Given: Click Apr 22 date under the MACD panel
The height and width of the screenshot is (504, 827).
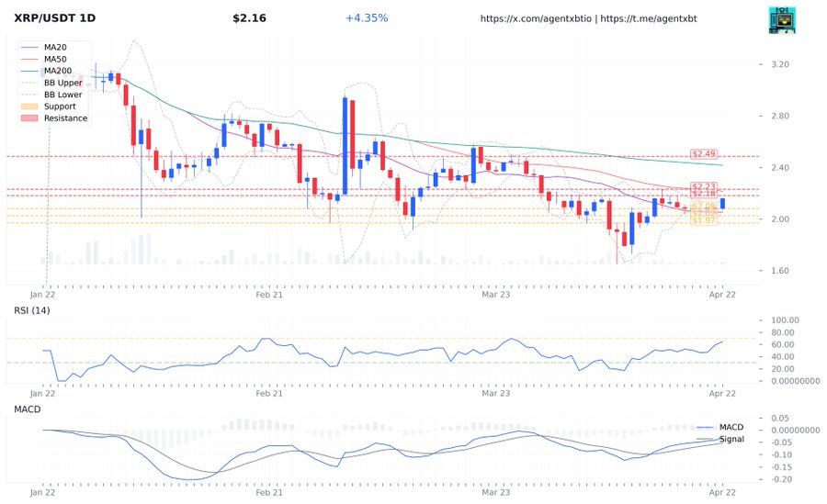Looking at the screenshot, I should [722, 492].
